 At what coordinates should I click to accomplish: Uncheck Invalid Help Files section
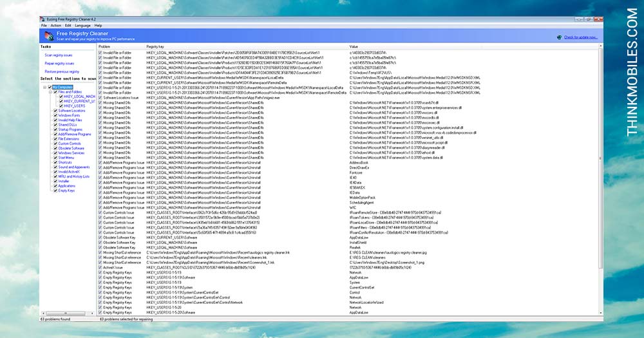coord(55,120)
